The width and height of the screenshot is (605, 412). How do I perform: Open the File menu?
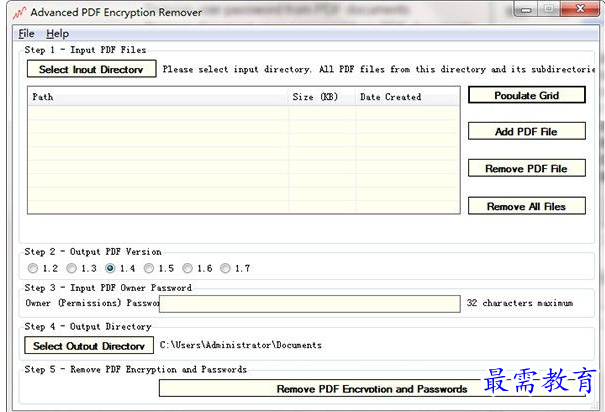(x=26, y=34)
